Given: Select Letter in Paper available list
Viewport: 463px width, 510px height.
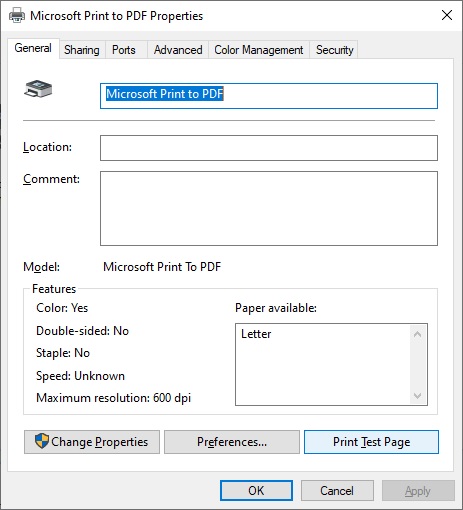Looking at the screenshot, I should pos(256,334).
